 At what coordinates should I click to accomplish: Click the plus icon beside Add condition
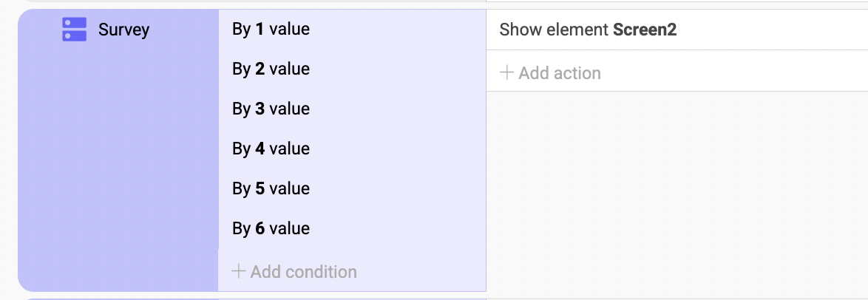click(x=238, y=271)
